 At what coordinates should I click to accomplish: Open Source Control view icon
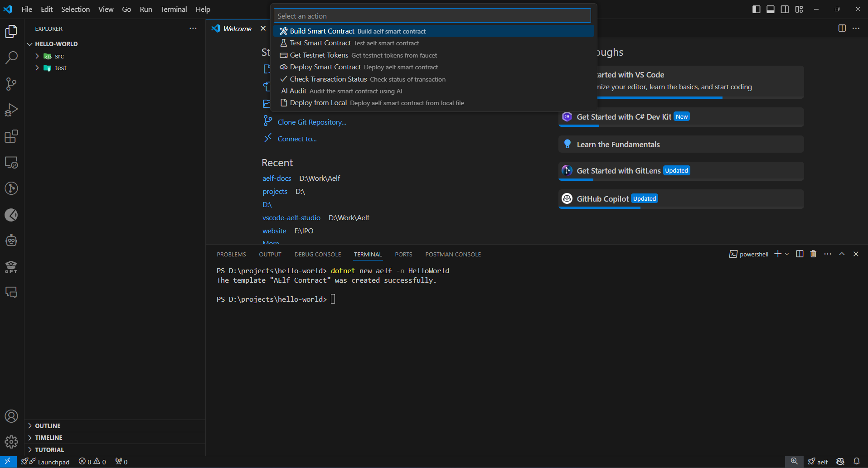click(11, 84)
